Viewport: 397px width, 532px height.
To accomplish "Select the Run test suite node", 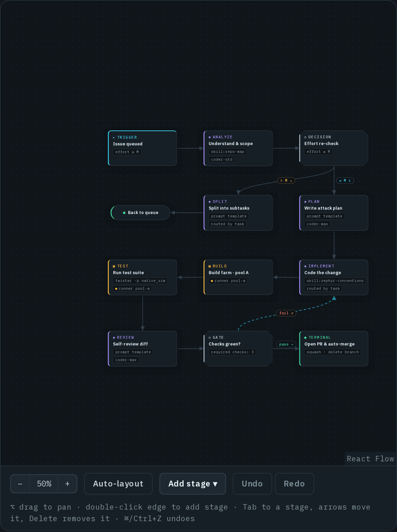I will 143,277.
